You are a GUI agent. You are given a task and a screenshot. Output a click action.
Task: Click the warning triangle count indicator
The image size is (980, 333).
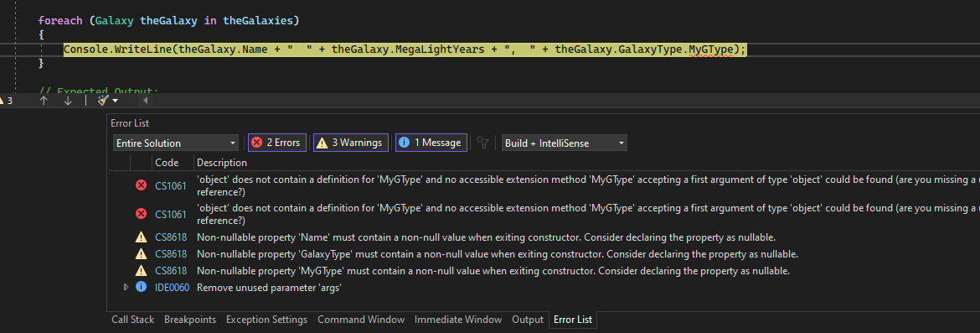point(6,100)
